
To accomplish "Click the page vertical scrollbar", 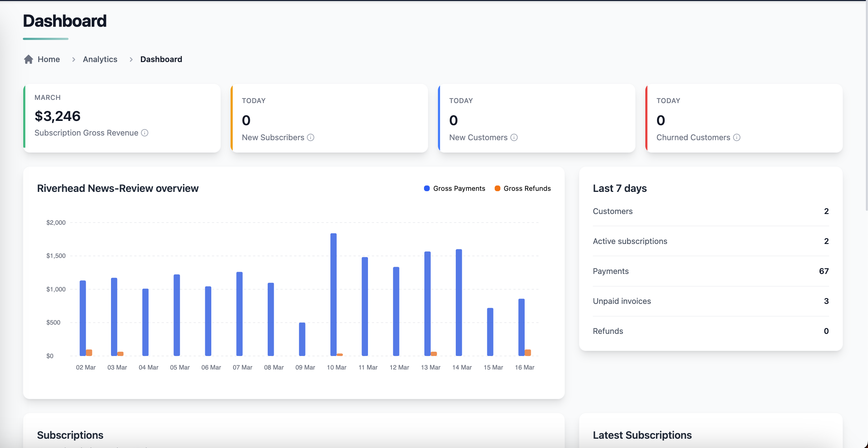I will (x=866, y=107).
